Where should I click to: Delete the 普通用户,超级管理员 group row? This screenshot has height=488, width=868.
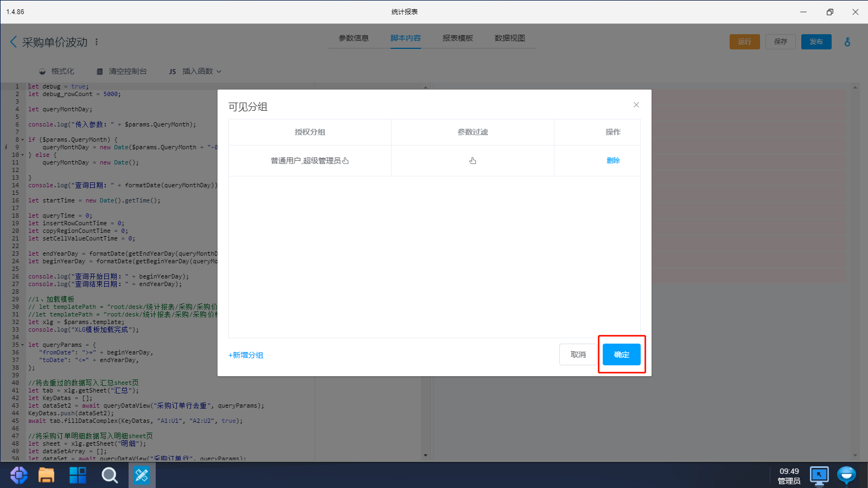coord(613,161)
